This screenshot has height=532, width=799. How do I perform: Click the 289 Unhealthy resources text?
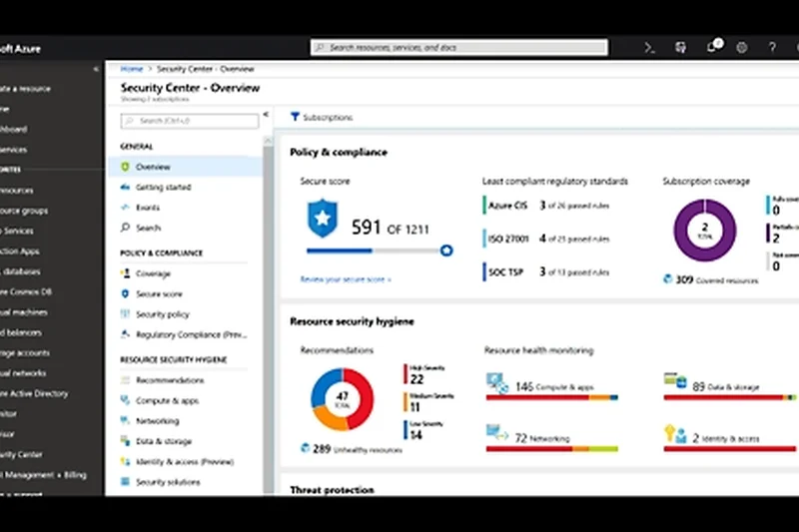pos(358,449)
